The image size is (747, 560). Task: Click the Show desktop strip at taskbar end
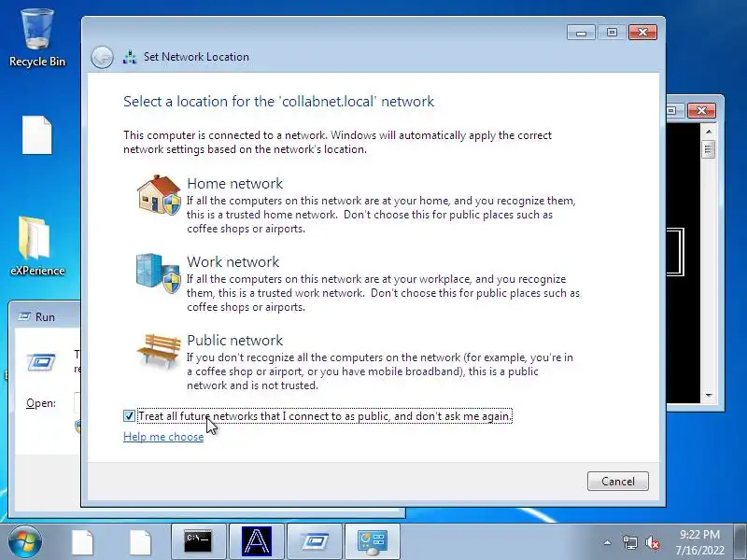tap(740, 542)
